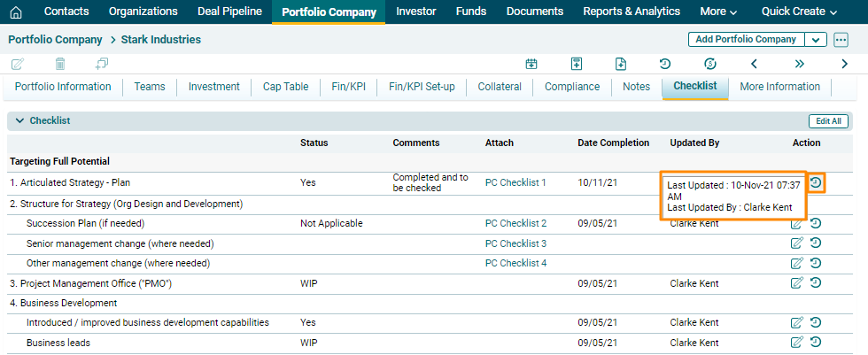Image resolution: width=868 pixels, height=355 pixels.
Task: Open history for Business leads row
Action: (x=816, y=342)
